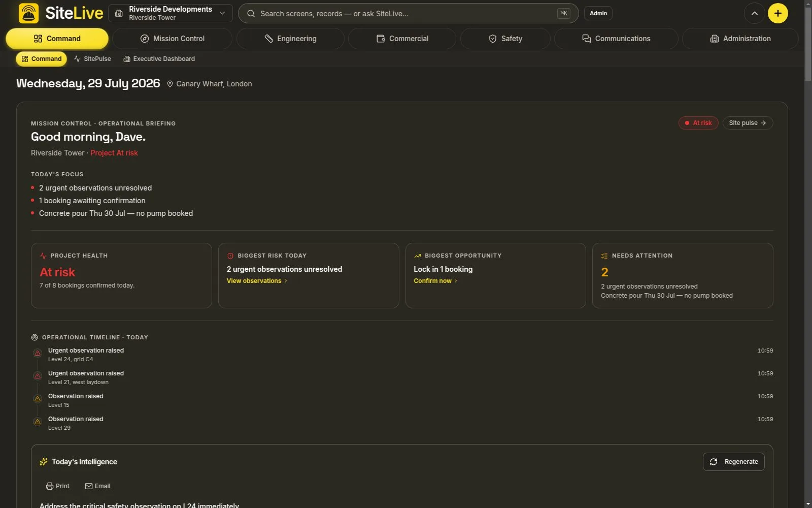
Task: Click the Needs Attention checklist icon
Action: coord(604,256)
